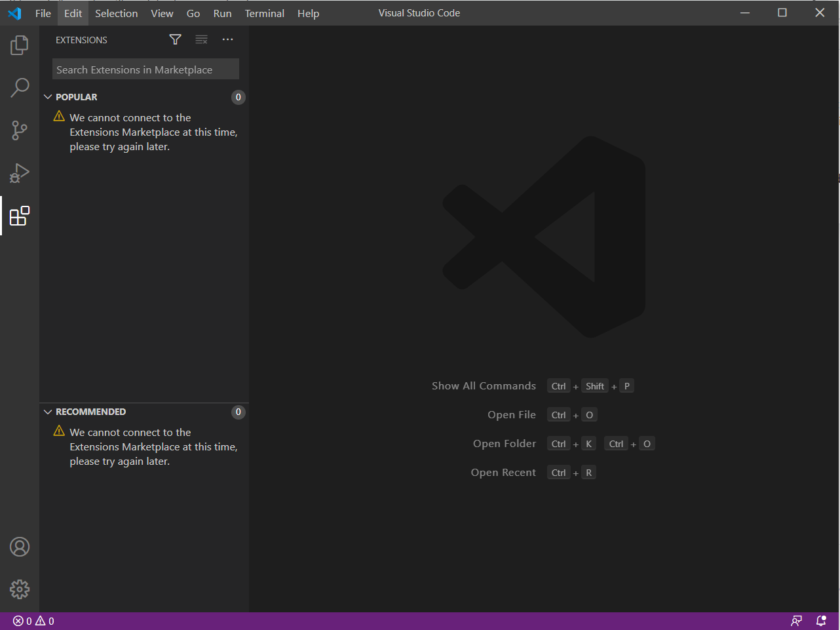Click the Extensions icon in activity bar
The width and height of the screenshot is (840, 630).
click(19, 216)
